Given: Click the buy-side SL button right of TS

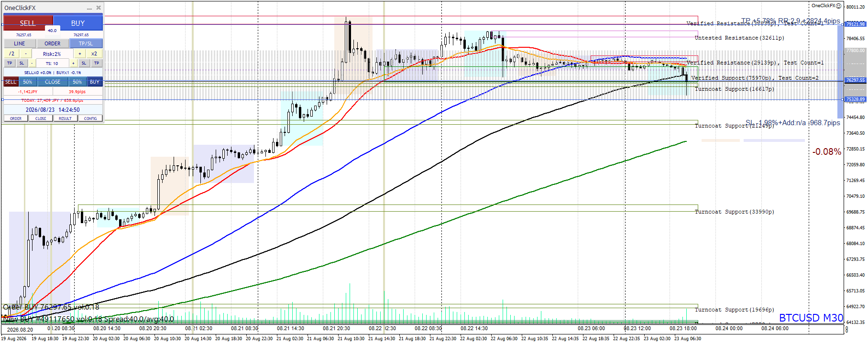Looking at the screenshot, I should click(84, 63).
